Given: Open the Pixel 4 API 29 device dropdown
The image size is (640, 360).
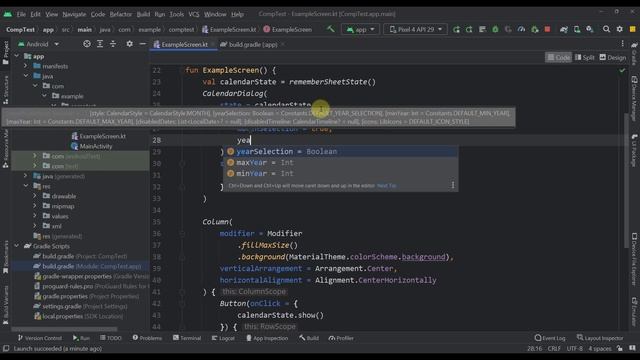Looking at the screenshot, I should click(x=416, y=29).
